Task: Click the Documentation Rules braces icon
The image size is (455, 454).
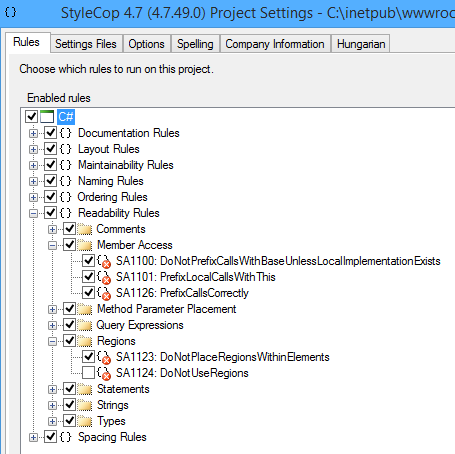Action: click(x=66, y=133)
